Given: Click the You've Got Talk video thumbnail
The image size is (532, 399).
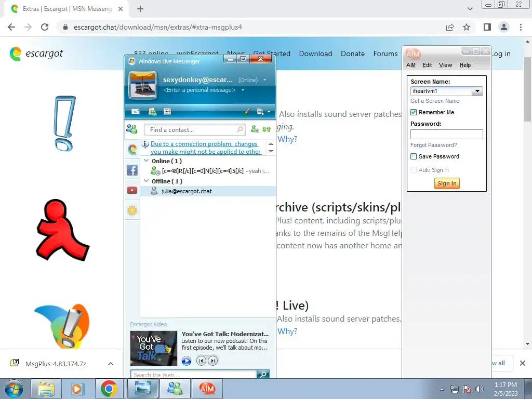Looking at the screenshot, I should (154, 348).
